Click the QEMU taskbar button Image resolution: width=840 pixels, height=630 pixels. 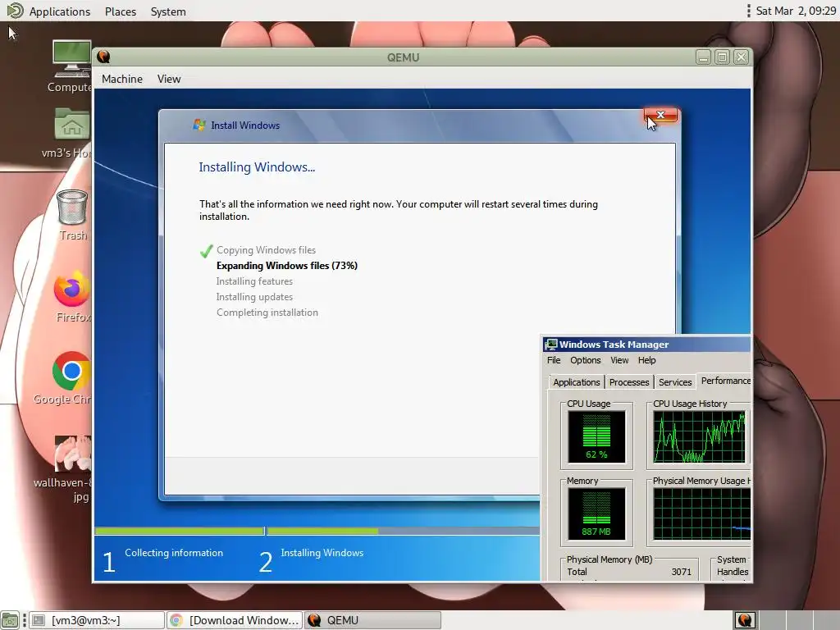click(373, 620)
